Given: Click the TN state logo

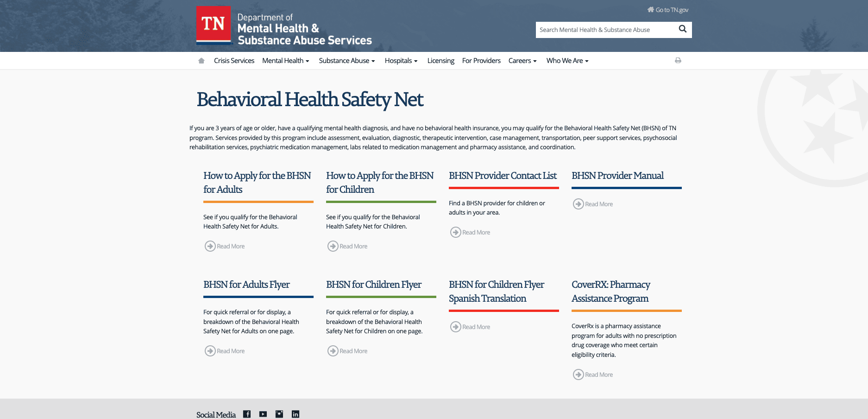Looking at the screenshot, I should click(x=213, y=25).
